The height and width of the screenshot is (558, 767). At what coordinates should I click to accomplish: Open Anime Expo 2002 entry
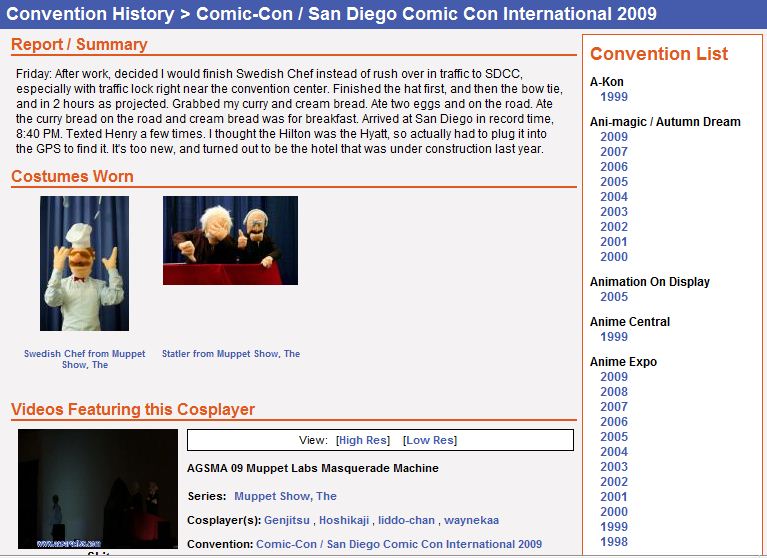pyautogui.click(x=614, y=481)
